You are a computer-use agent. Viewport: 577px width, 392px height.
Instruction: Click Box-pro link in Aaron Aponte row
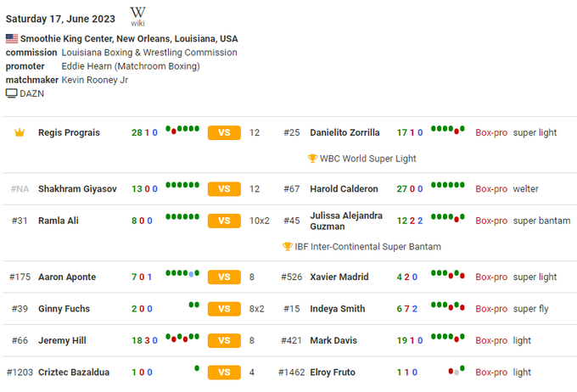(x=491, y=277)
